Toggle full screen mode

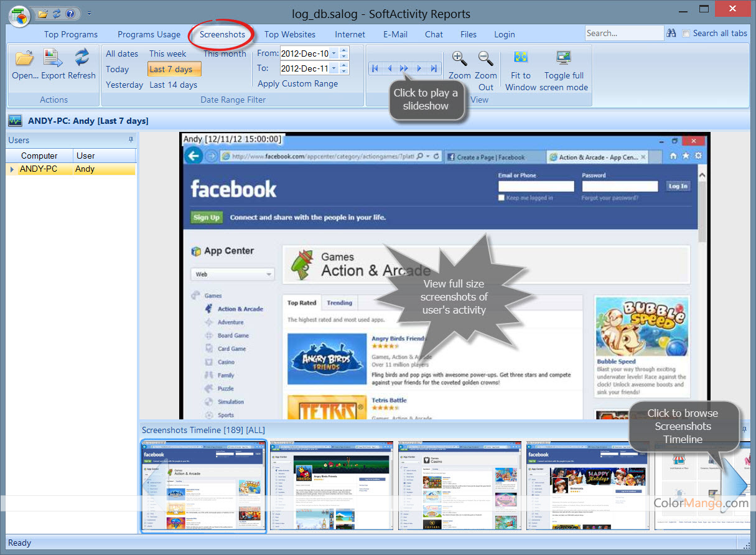tap(564, 71)
